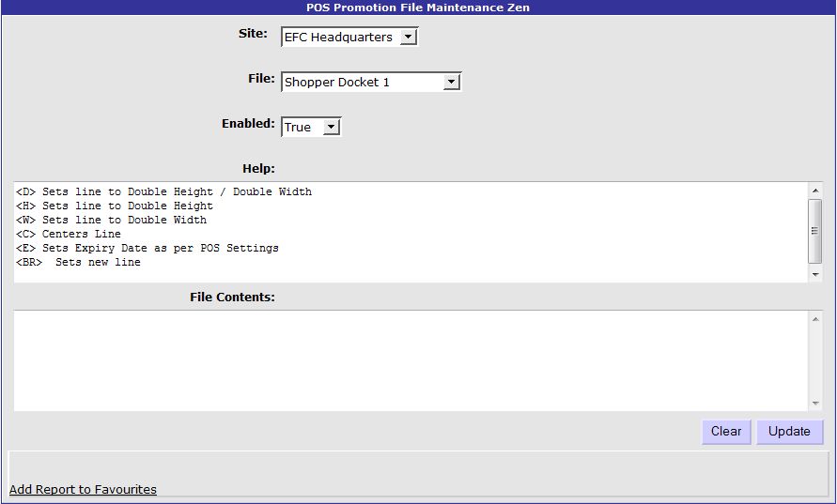This screenshot has height=504, width=837.
Task: Click the Help box scroll up arrow
Action: [x=814, y=191]
